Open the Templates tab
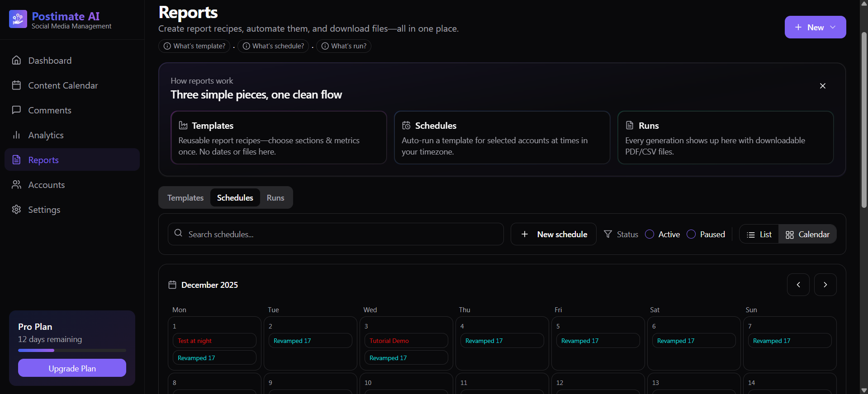Viewport: 868px width, 394px height. click(185, 197)
